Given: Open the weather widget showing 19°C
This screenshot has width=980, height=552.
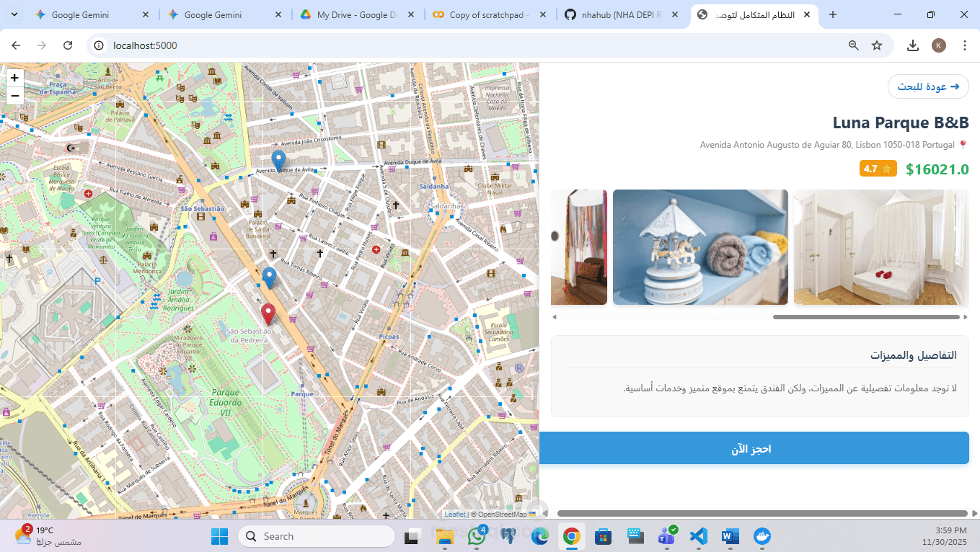Looking at the screenshot, I should tap(48, 535).
